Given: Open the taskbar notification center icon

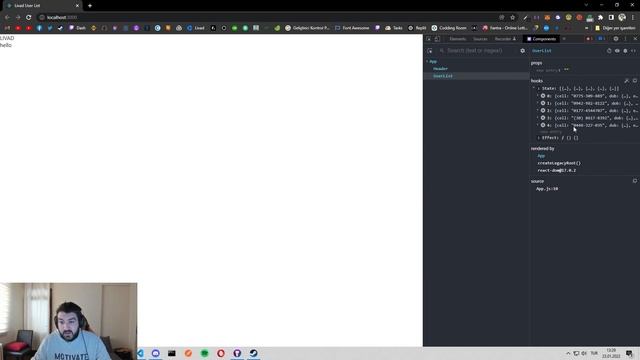Looking at the screenshot, I should point(629,353).
